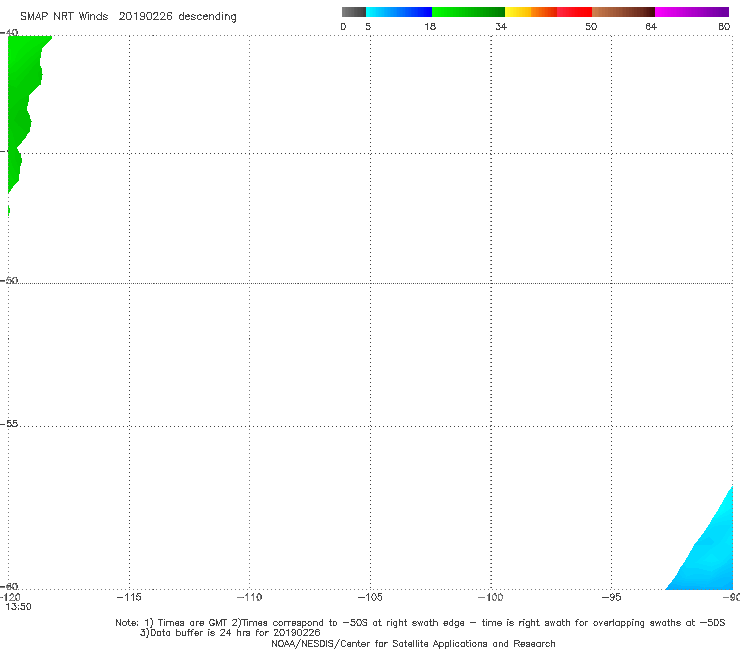Click the green 18-34 segment of the color bar
Image resolution: width=740 pixels, height=650 pixels.
[x=468, y=12]
